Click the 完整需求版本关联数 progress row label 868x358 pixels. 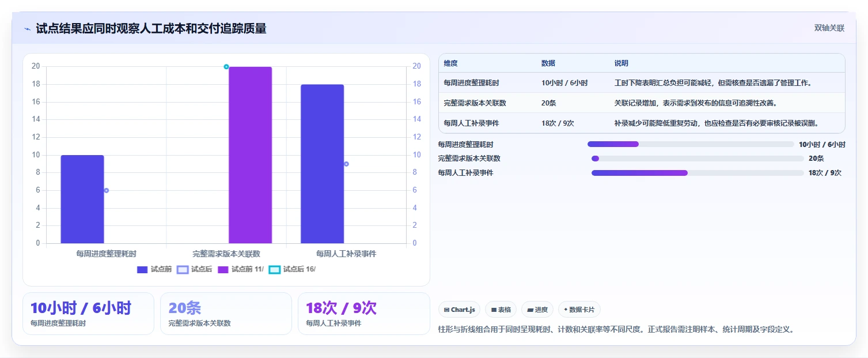click(469, 159)
